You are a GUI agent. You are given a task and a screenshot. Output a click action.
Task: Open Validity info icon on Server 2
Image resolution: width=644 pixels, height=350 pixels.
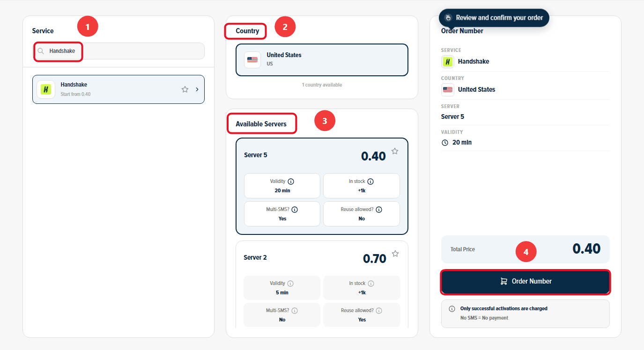(290, 284)
